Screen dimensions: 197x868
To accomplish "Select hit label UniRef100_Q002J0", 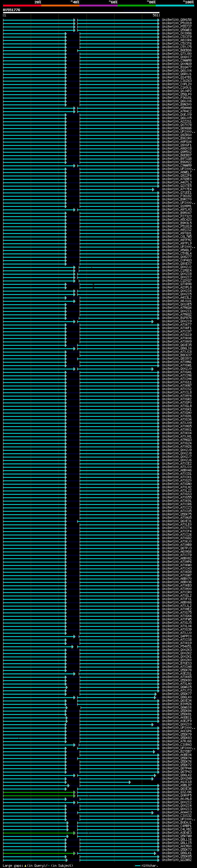I will coord(177,369).
